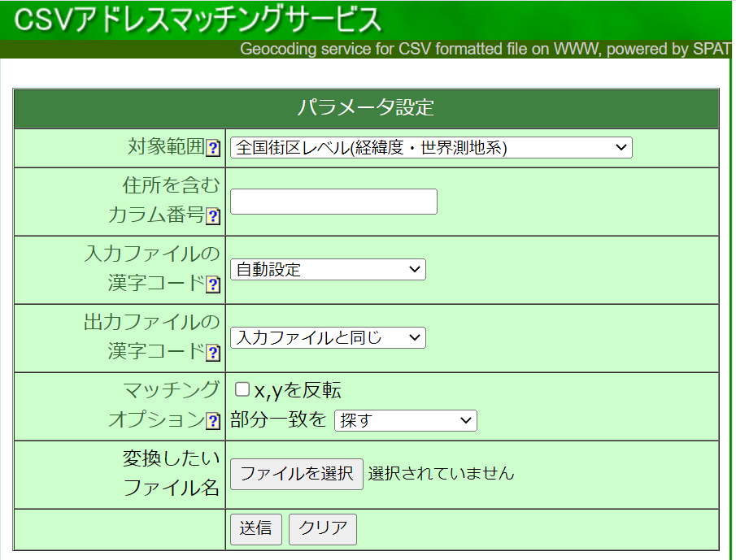This screenshot has width=736, height=560.
Task: Click the 変換したいファイル名 label
Action: (171, 473)
